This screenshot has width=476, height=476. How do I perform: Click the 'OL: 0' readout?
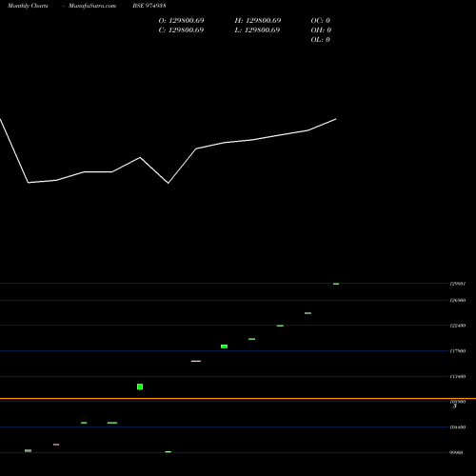pos(321,40)
